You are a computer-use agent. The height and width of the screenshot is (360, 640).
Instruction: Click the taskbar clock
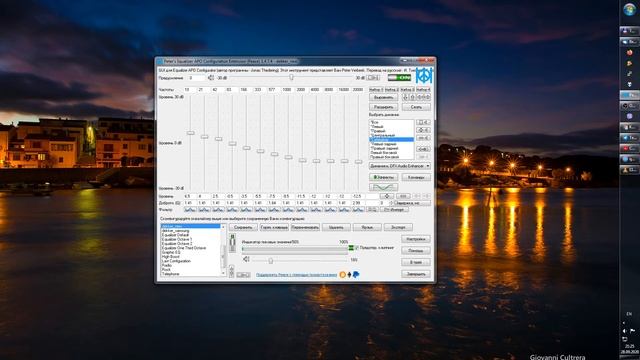pos(629,349)
